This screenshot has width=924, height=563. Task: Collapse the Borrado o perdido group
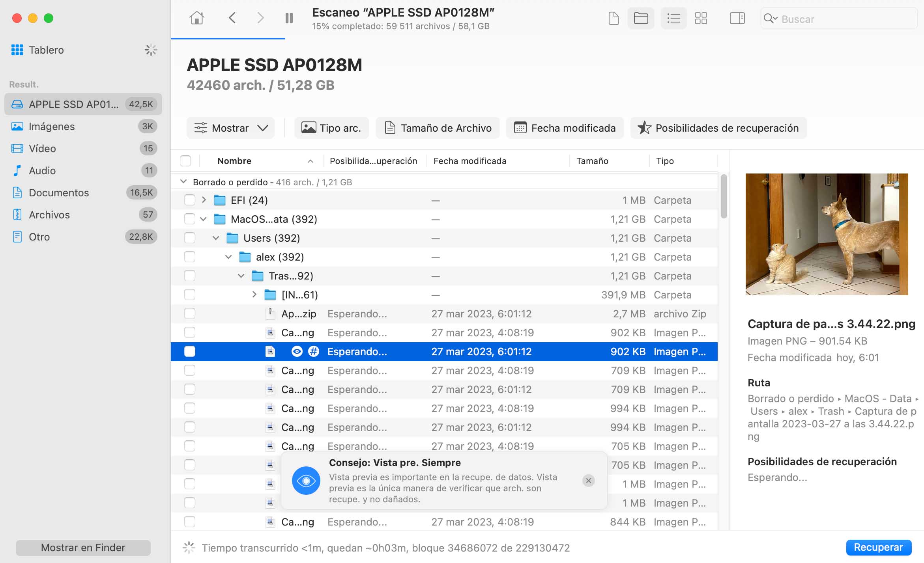(183, 182)
